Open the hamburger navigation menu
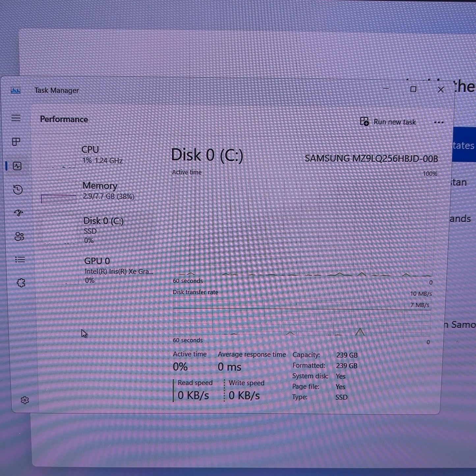 click(16, 118)
